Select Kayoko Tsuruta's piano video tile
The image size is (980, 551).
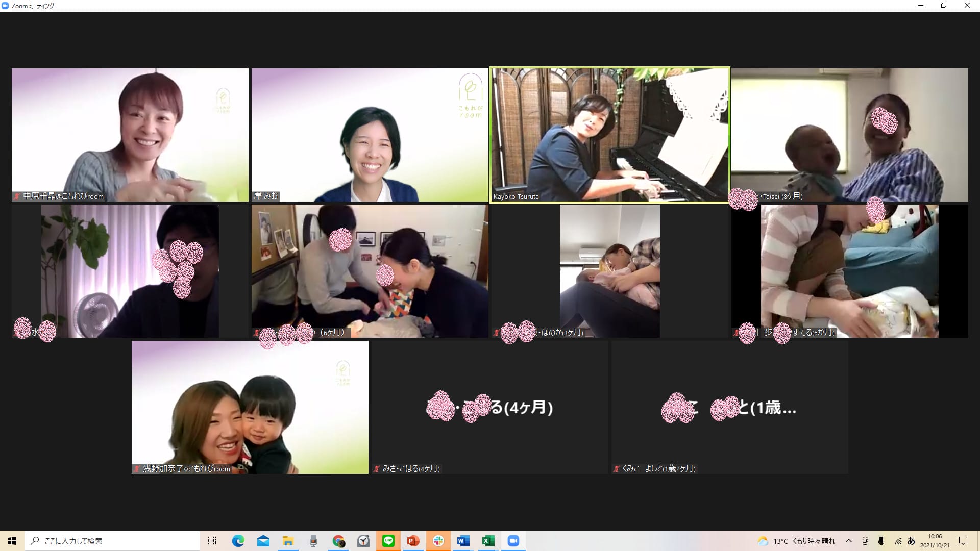(x=609, y=135)
